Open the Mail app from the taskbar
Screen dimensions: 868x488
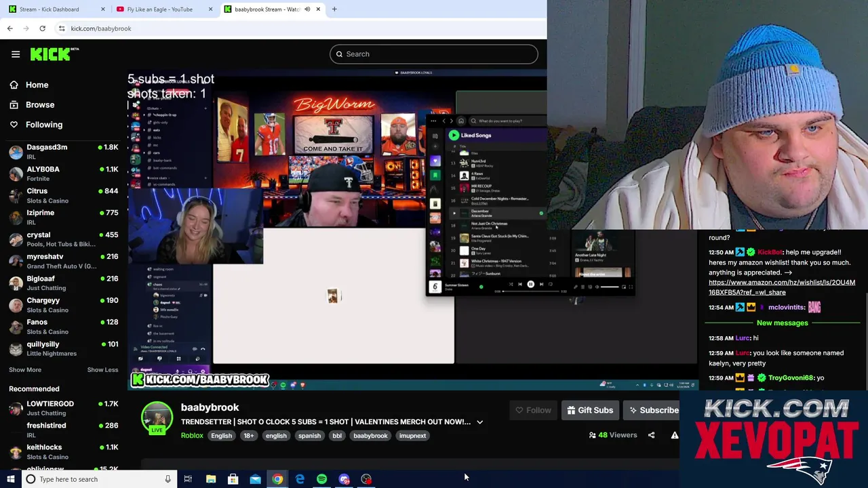255,479
